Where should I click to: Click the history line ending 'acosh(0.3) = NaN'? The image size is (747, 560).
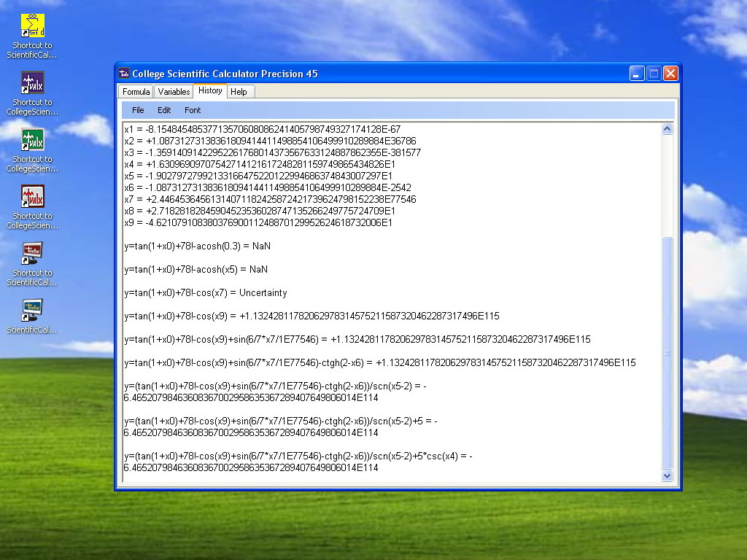click(197, 246)
